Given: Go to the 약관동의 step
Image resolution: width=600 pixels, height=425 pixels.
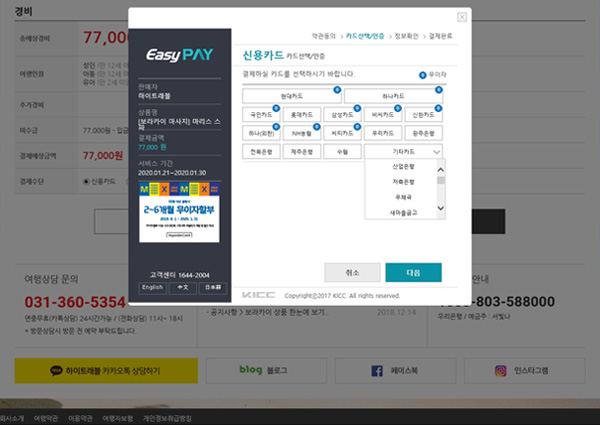Looking at the screenshot, I should (x=323, y=36).
